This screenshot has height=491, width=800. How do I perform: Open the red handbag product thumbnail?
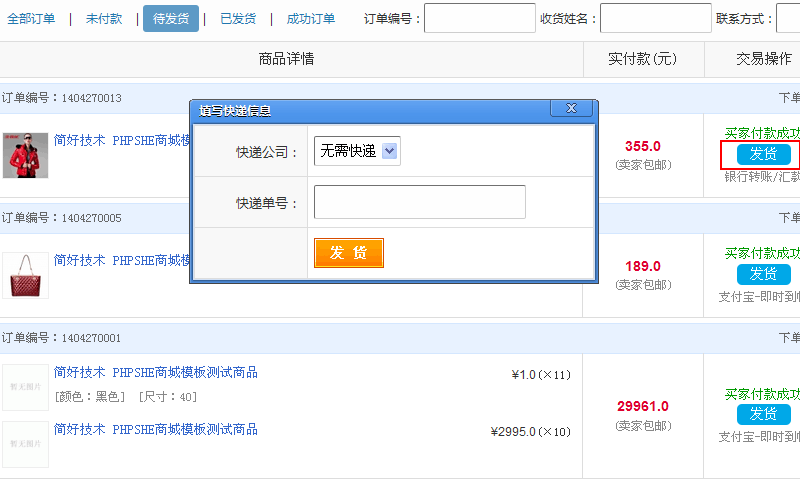coord(25,275)
